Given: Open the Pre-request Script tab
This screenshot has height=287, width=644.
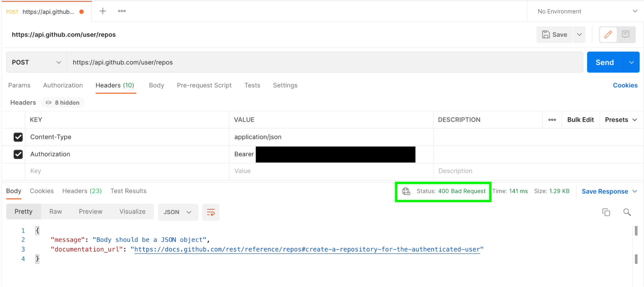Looking at the screenshot, I should [x=204, y=85].
